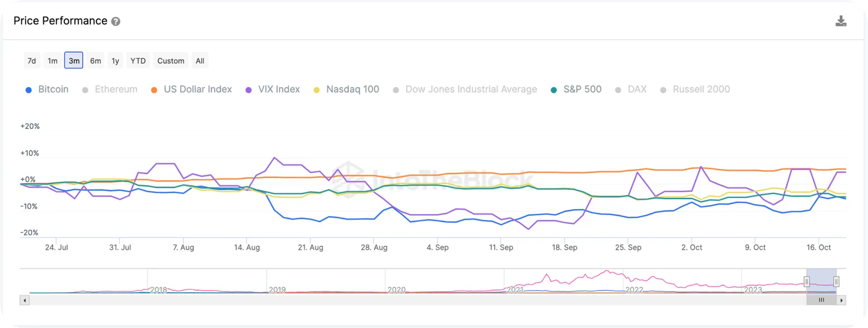
Task: Click the 2018 label in the navigator timeline
Action: [x=158, y=290]
